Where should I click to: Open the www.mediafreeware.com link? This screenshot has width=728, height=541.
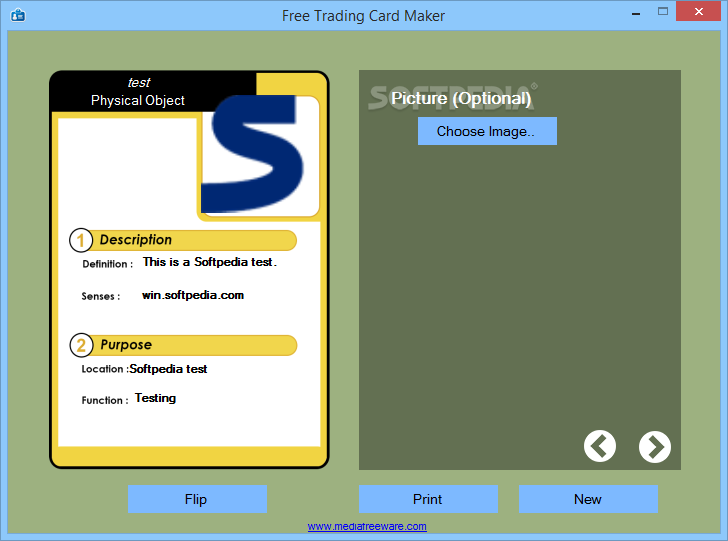click(367, 526)
